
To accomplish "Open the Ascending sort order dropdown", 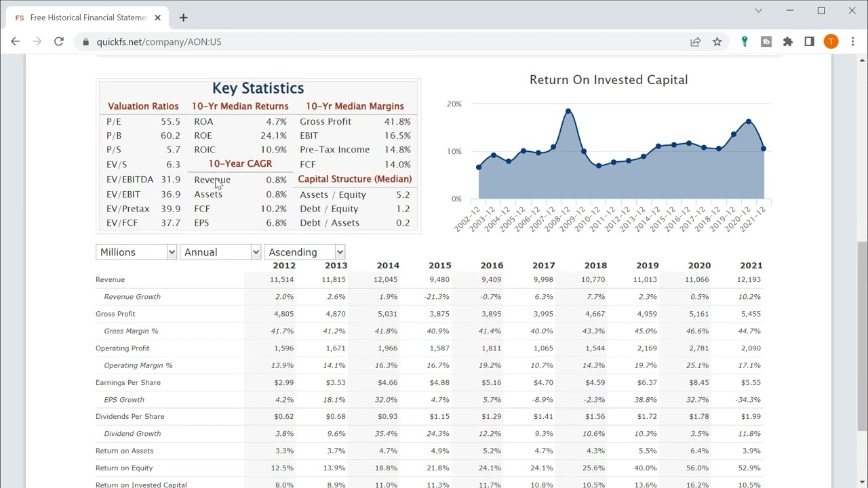I will (x=304, y=252).
